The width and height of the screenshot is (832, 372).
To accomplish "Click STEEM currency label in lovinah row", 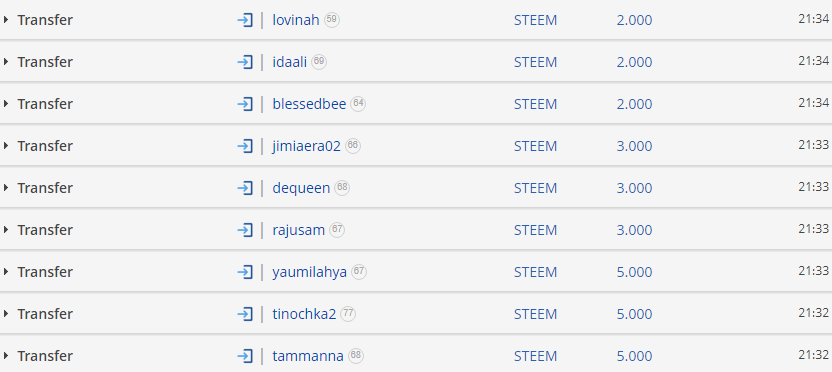I will (535, 20).
